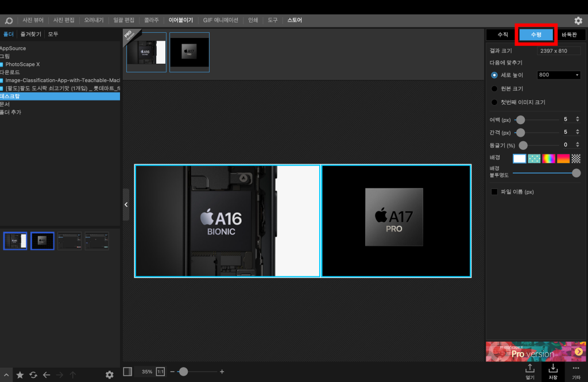Move the zoom slider handle

pyautogui.click(x=183, y=372)
